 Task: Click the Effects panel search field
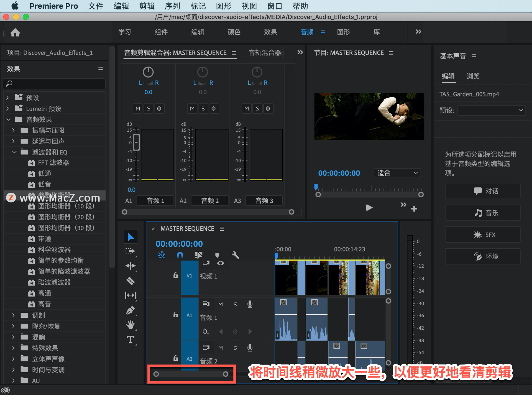(x=54, y=83)
